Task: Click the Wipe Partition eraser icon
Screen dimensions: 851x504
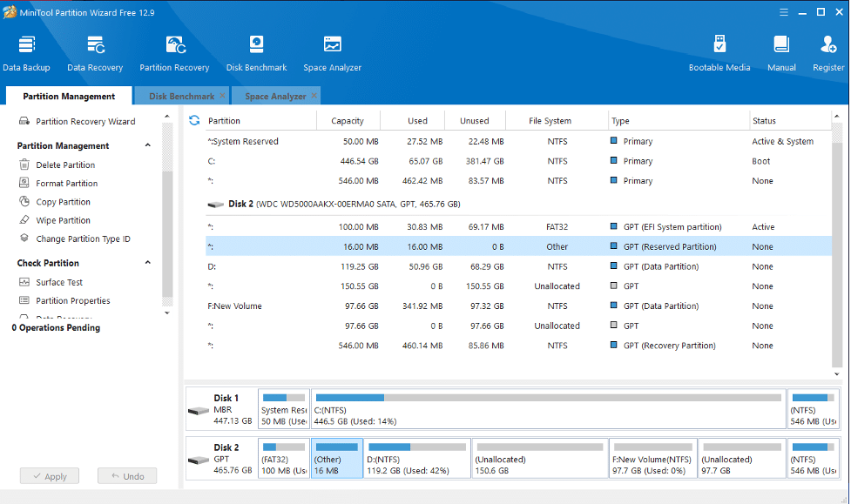Action: coord(24,219)
